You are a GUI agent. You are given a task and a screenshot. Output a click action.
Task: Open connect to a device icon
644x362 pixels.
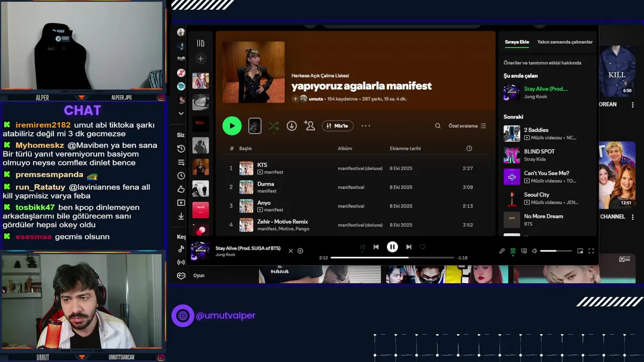pos(524,251)
